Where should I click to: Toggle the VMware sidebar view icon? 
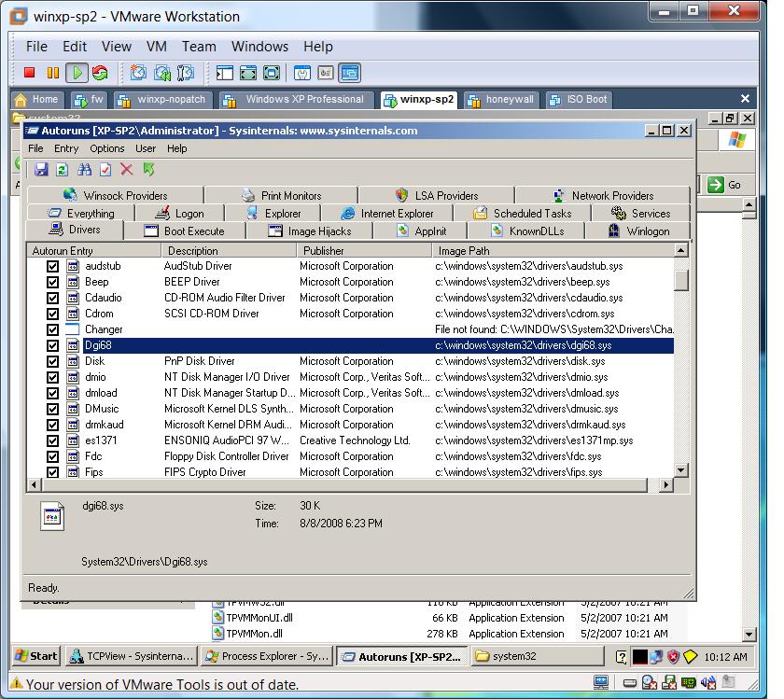(x=225, y=73)
